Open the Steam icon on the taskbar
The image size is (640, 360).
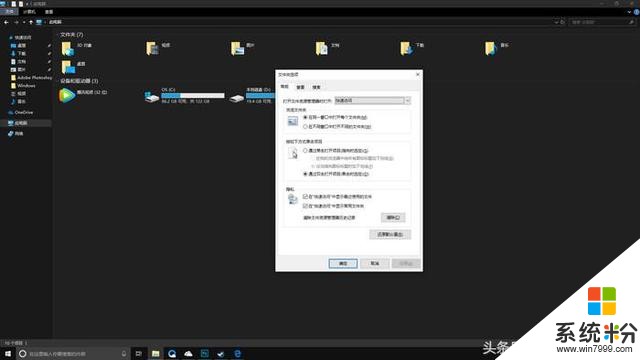(x=221, y=353)
